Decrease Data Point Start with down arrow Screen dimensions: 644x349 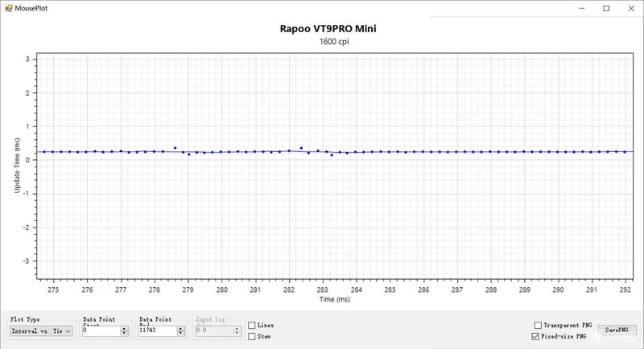click(125, 333)
